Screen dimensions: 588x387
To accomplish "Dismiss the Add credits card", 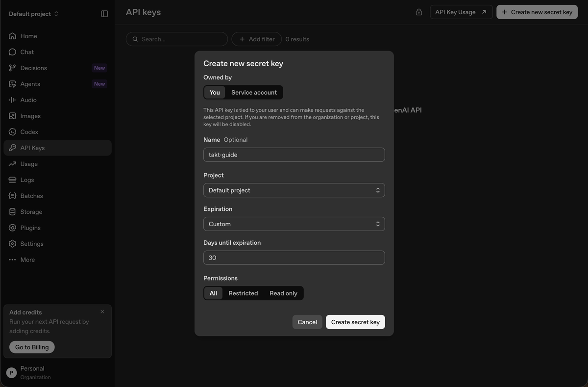I will [x=102, y=311].
